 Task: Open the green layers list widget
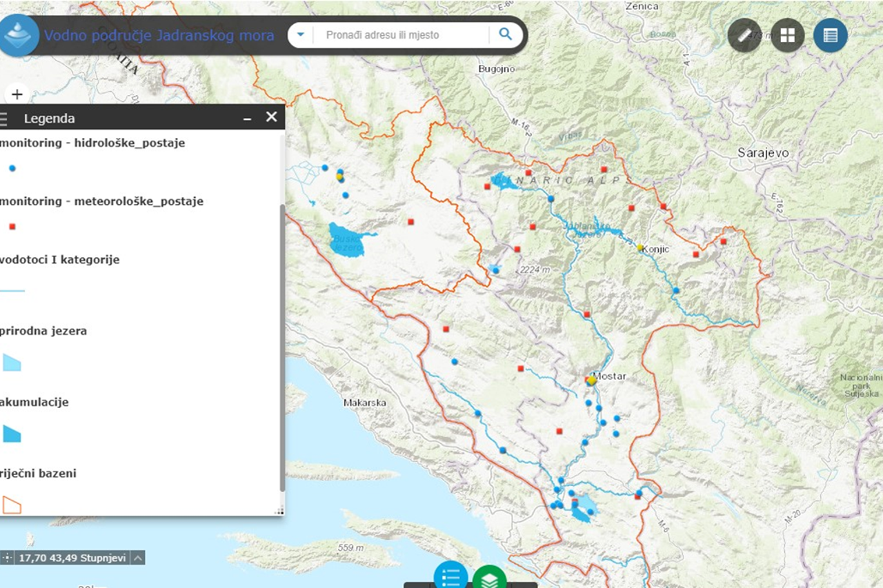[x=489, y=579]
